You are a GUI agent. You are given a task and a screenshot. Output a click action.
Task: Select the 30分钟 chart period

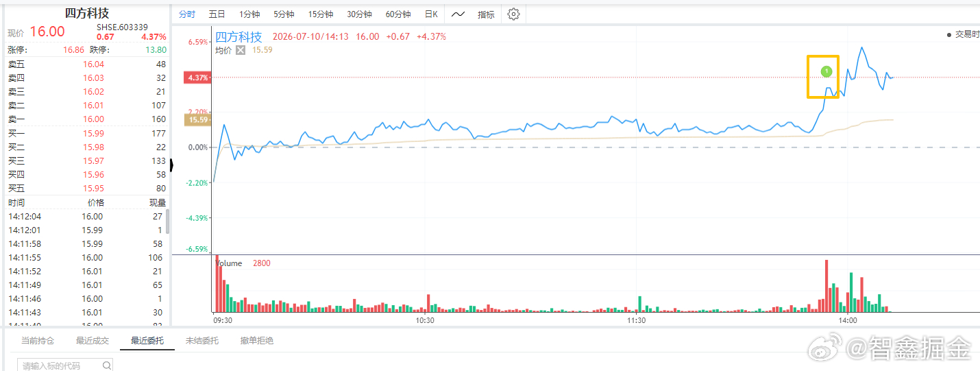tap(359, 14)
